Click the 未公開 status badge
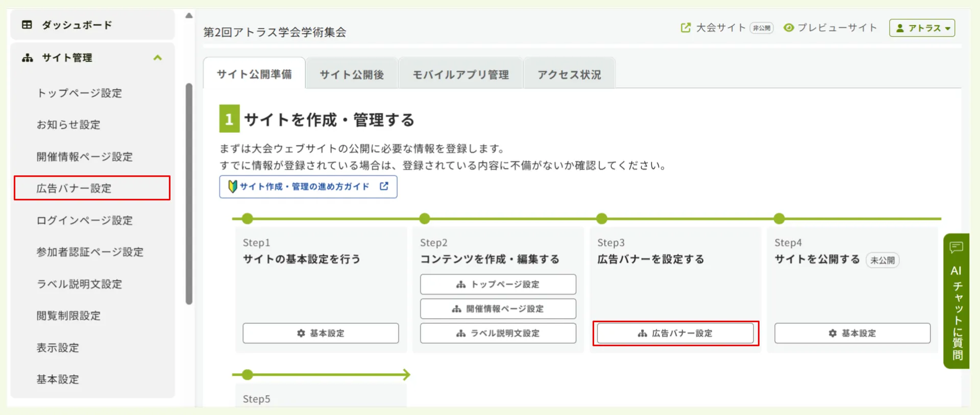The width and height of the screenshot is (980, 415). pyautogui.click(x=883, y=260)
